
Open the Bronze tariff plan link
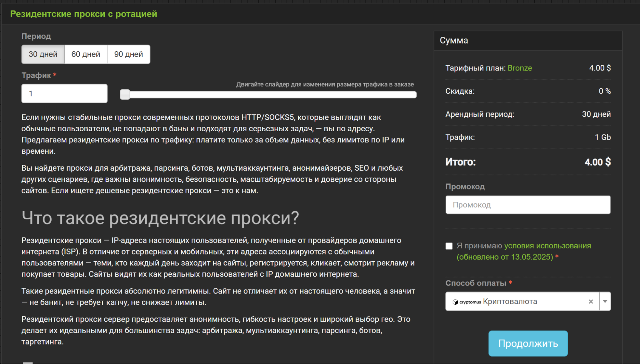pos(520,68)
